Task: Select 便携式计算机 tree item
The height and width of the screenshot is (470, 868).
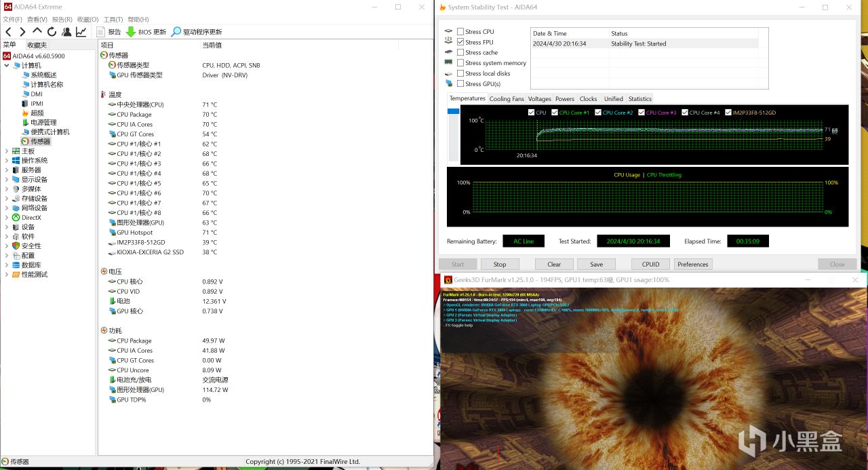Action: [45, 132]
